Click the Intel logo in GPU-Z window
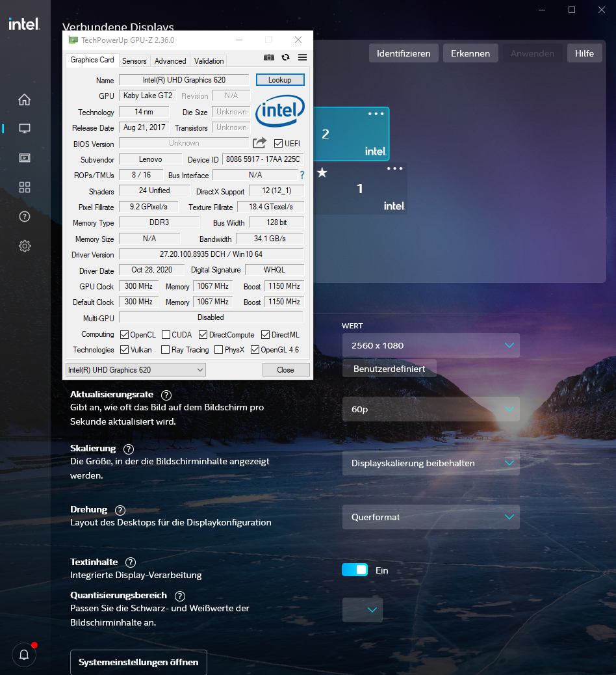616x675 pixels. click(280, 111)
